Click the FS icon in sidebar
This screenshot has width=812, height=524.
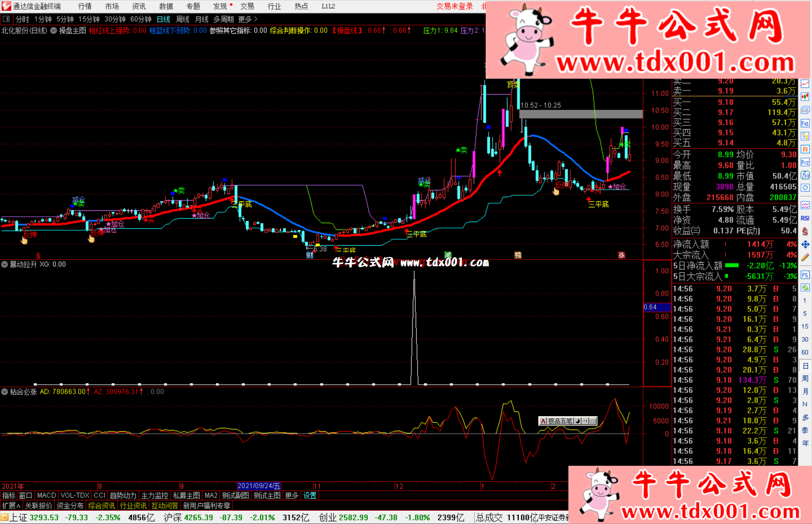[x=805, y=275]
